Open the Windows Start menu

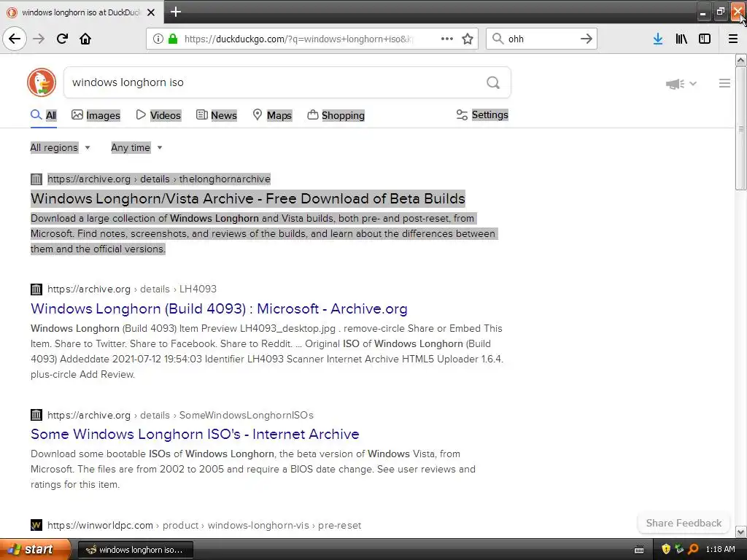pos(35,549)
